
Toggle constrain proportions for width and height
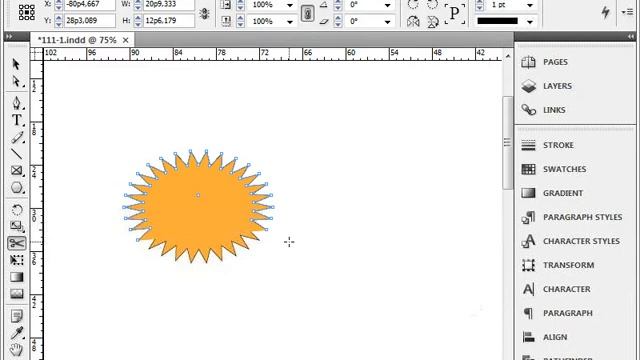click(204, 13)
